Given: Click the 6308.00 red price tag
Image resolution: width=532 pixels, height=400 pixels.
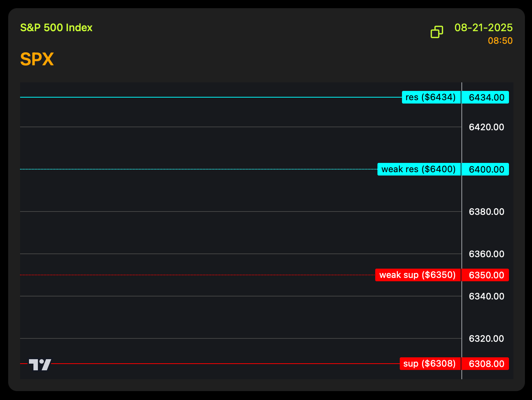Looking at the screenshot, I should click(486, 364).
